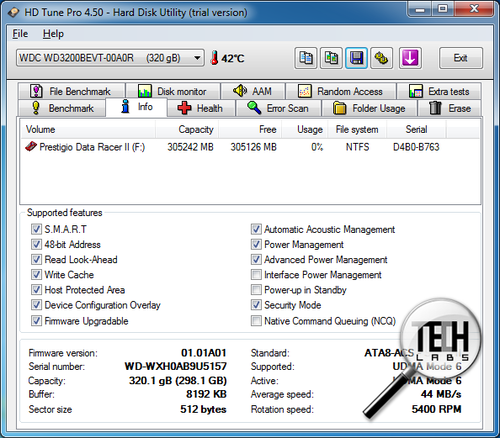Click the Capacity column header
The image size is (500, 438).
pyautogui.click(x=187, y=129)
